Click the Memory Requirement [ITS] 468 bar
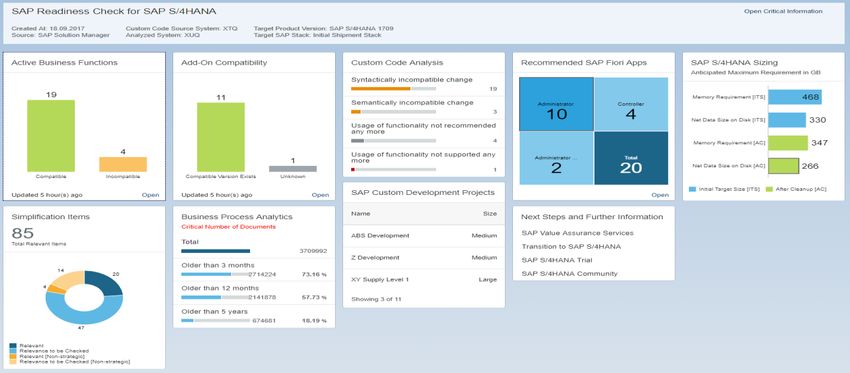The width and height of the screenshot is (850, 373). 795,97
